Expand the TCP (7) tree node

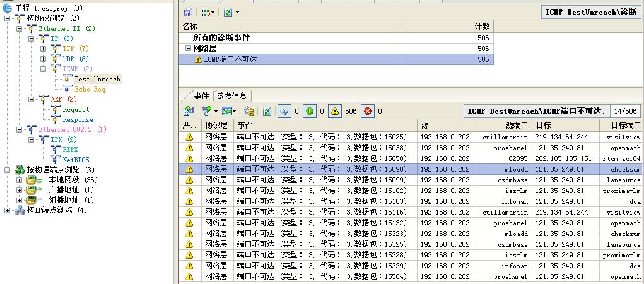[43, 49]
